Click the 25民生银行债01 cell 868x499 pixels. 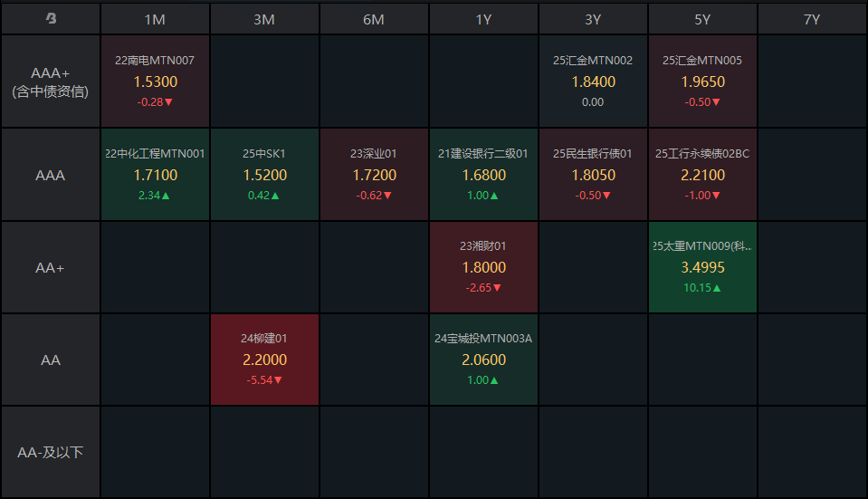(593, 174)
